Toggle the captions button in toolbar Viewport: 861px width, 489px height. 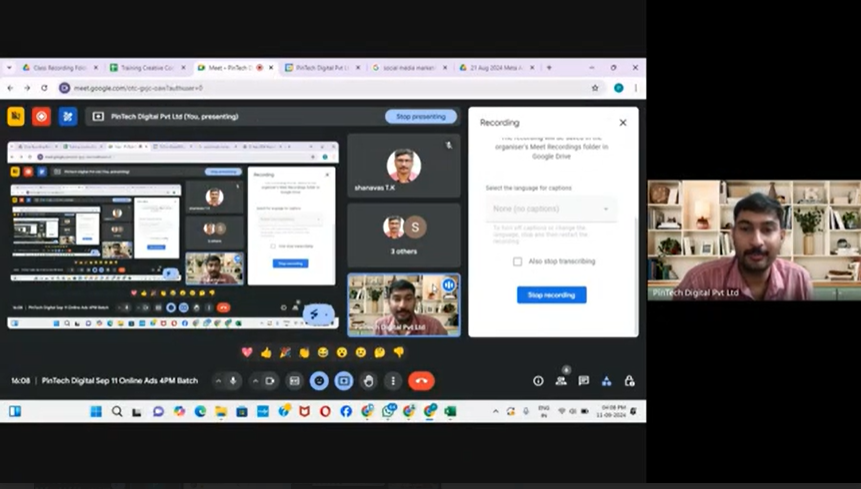pos(295,381)
